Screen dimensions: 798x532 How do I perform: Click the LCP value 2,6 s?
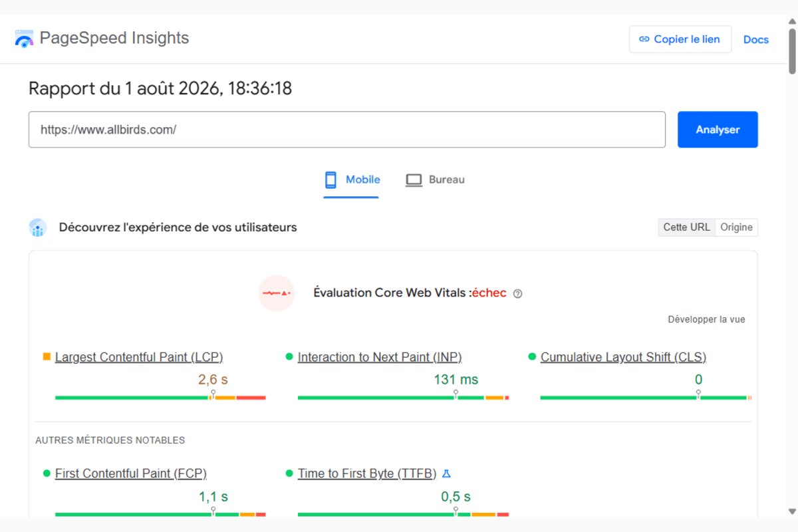pos(213,380)
